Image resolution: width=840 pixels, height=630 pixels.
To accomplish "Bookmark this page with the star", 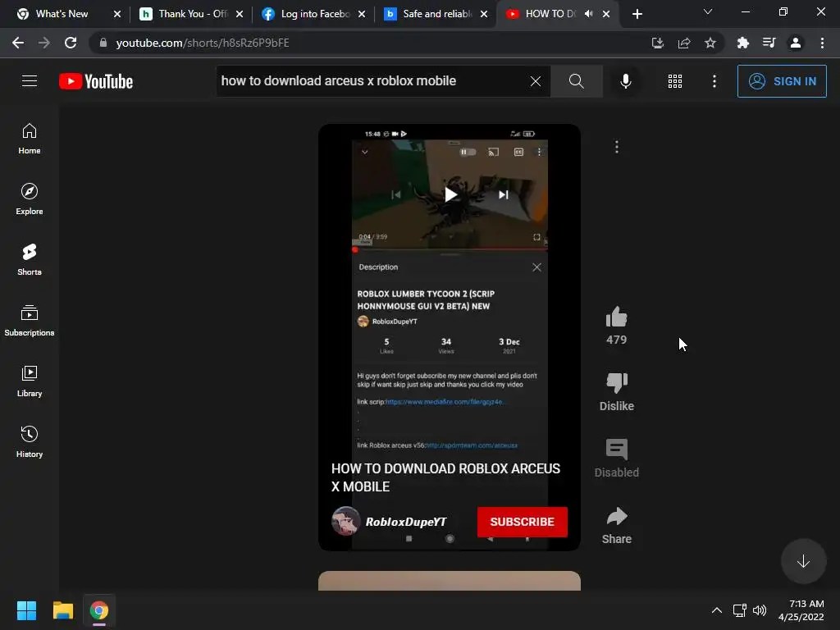I will [710, 43].
